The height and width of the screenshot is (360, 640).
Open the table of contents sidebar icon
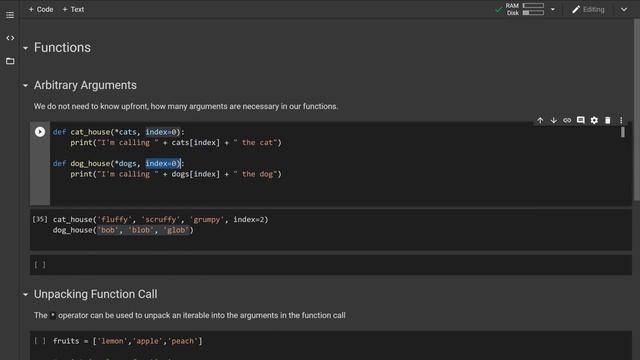[10, 15]
